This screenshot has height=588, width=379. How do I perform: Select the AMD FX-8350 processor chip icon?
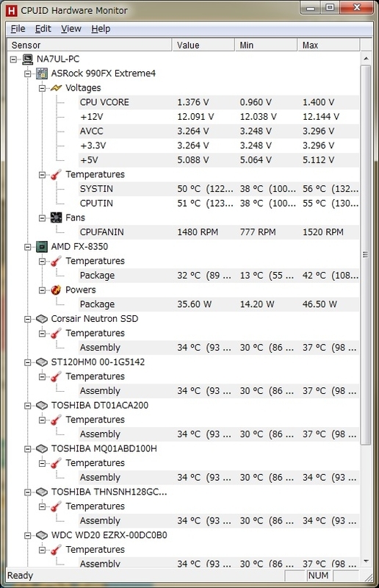pos(42,247)
